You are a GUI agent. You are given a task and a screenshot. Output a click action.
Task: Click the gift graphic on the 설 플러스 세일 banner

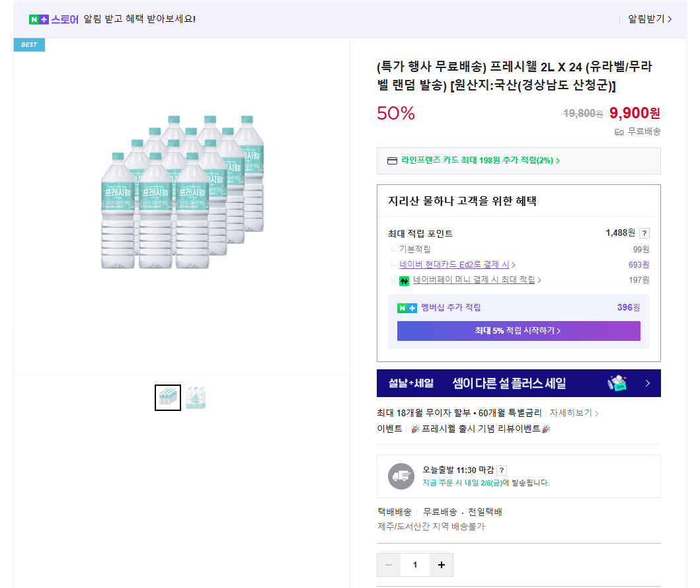tap(617, 383)
